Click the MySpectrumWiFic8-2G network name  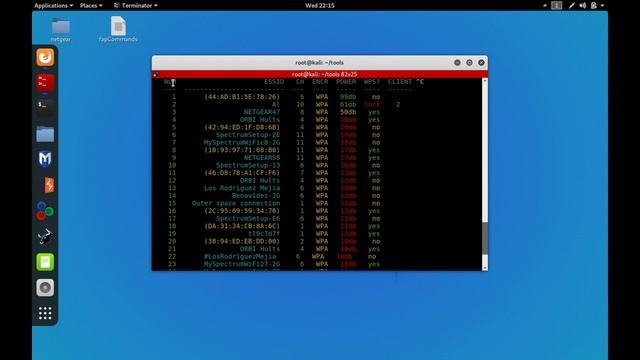coord(242,142)
